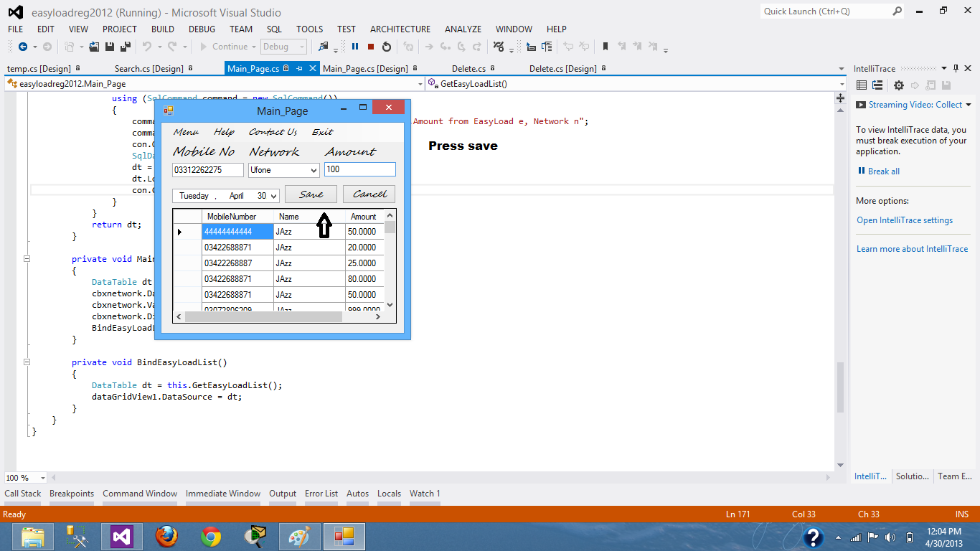This screenshot has width=980, height=551.
Task: Switch to the Delete.cs tab
Action: pos(468,69)
